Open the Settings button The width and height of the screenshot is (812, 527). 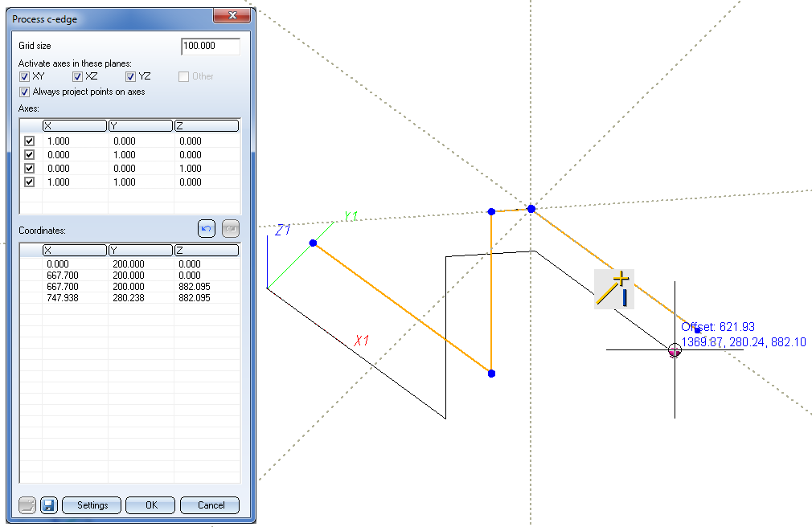pyautogui.click(x=92, y=505)
